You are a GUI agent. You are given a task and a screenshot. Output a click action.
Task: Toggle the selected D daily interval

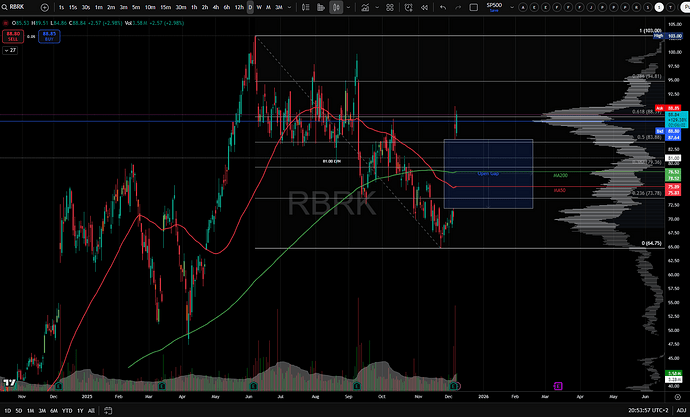click(x=250, y=7)
